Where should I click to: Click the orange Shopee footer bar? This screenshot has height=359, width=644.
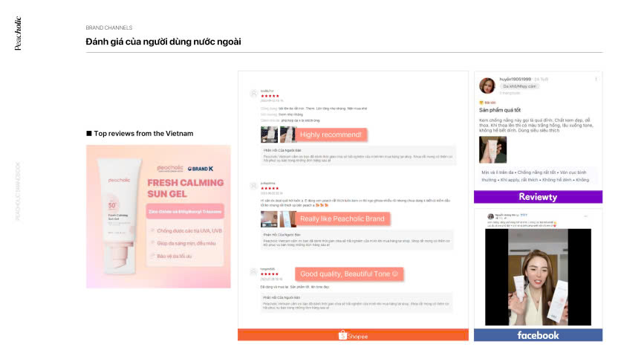coord(354,335)
